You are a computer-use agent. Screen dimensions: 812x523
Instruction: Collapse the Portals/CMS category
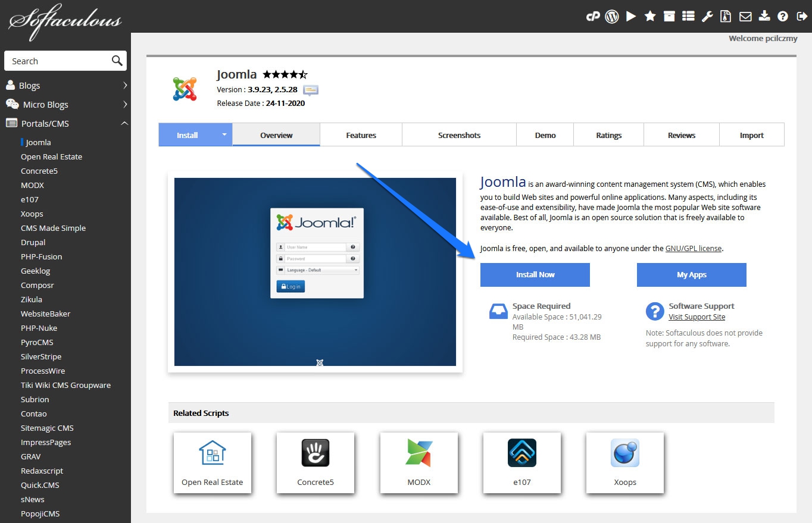pyautogui.click(x=65, y=124)
